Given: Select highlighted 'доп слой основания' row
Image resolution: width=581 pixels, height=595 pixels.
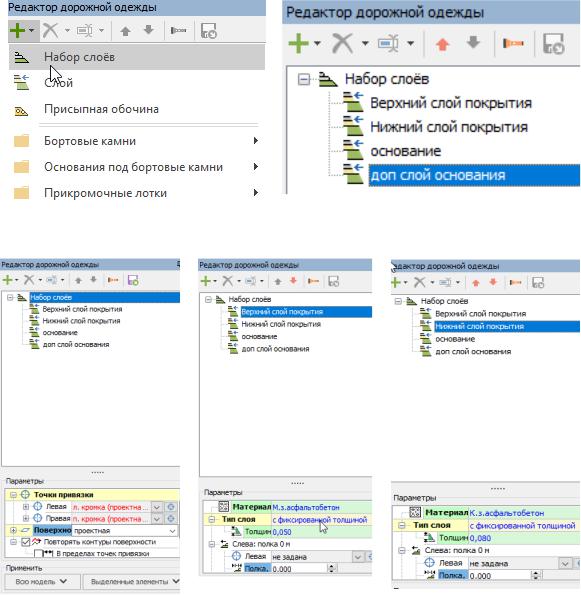Looking at the screenshot, I should 474,175.
